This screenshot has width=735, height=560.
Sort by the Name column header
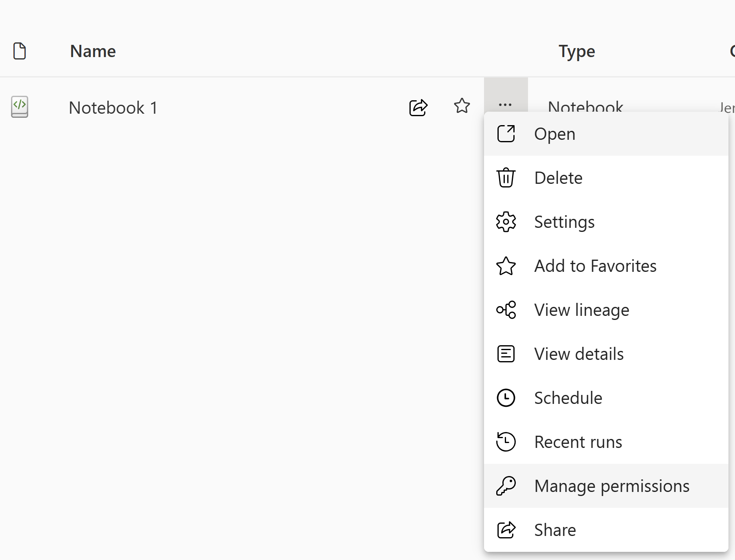[x=93, y=51]
